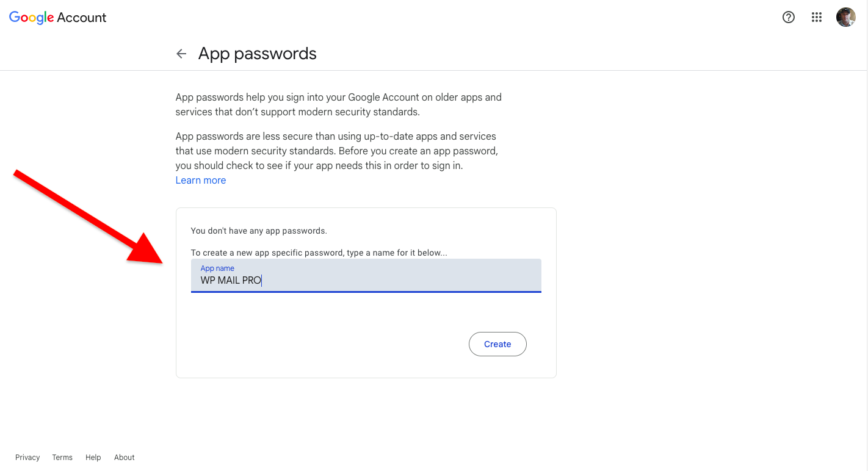The height and width of the screenshot is (471, 868).
Task: Click the "You don't have any app passwords" message
Action: tap(259, 231)
